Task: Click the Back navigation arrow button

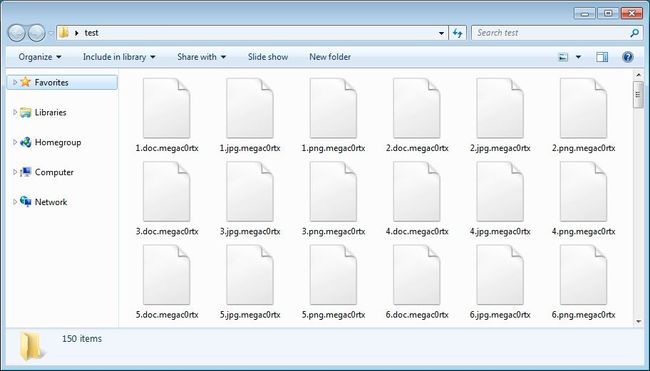Action: coord(17,33)
